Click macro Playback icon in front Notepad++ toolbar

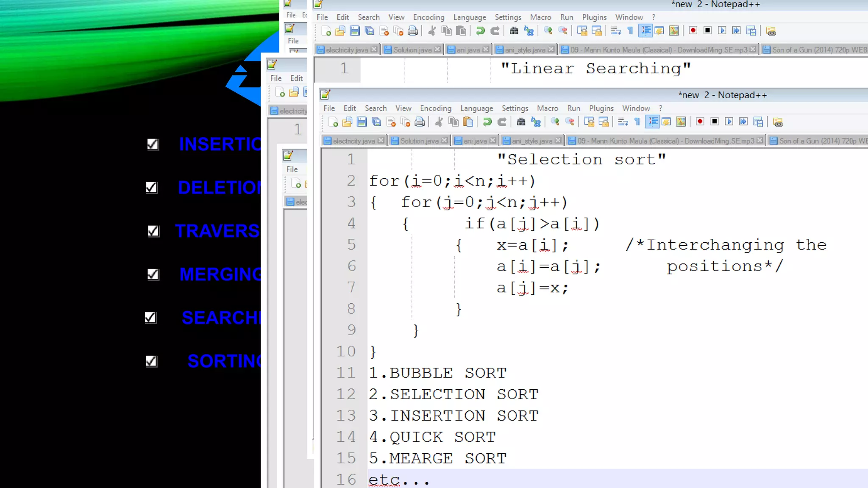pos(729,122)
